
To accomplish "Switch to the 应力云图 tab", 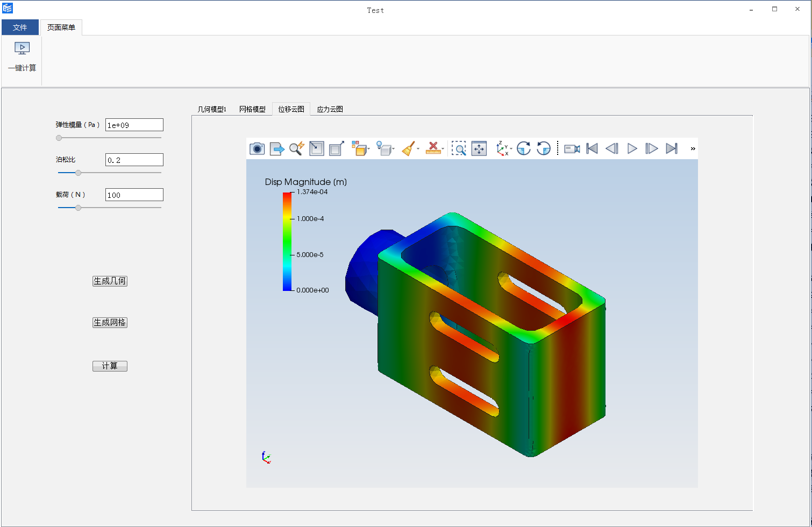I will (x=330, y=109).
